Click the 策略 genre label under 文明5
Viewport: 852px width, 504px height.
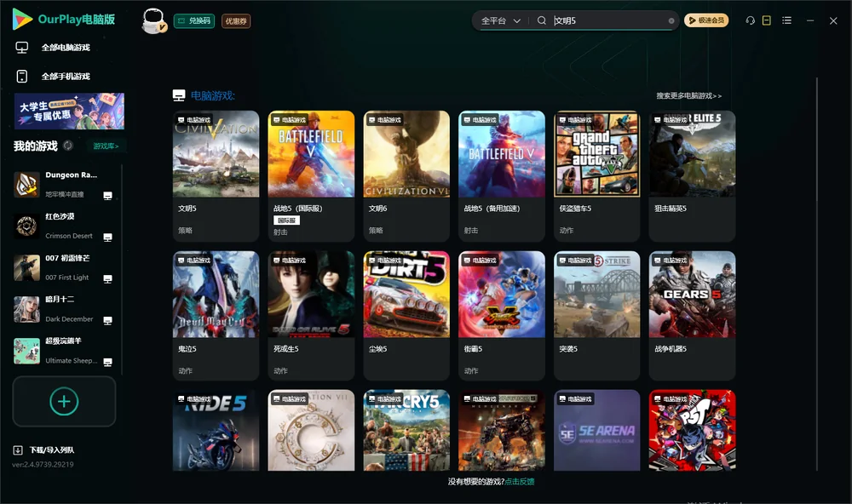tap(185, 230)
